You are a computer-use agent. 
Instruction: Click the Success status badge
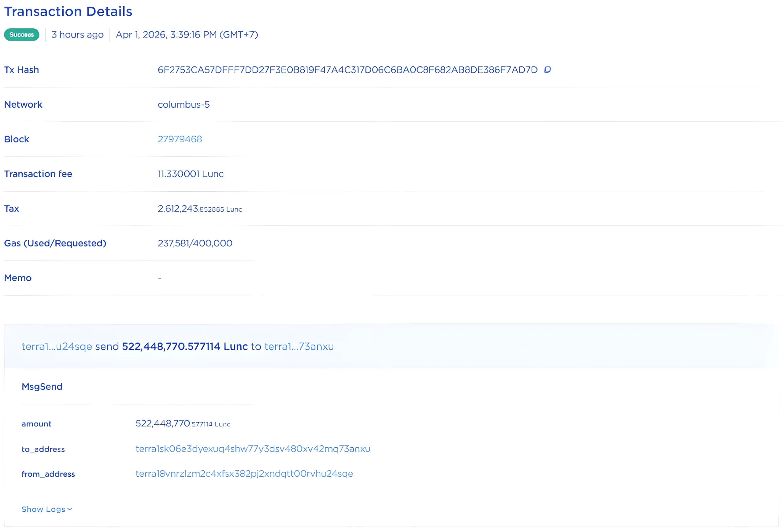(x=21, y=35)
